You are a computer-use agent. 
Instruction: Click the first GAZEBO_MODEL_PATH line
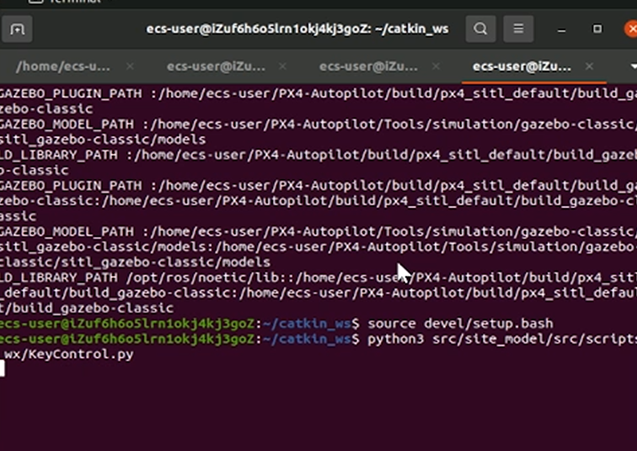[x=318, y=124]
